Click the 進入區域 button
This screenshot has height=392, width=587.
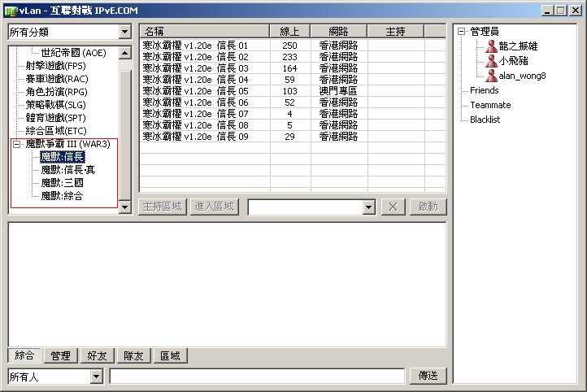click(x=215, y=207)
